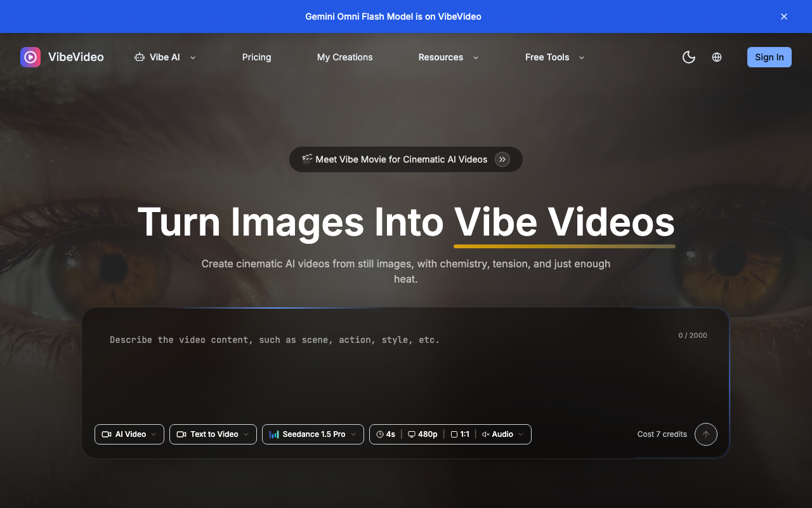Click the Sign In button
Screen dimensions: 812x508
769,57
